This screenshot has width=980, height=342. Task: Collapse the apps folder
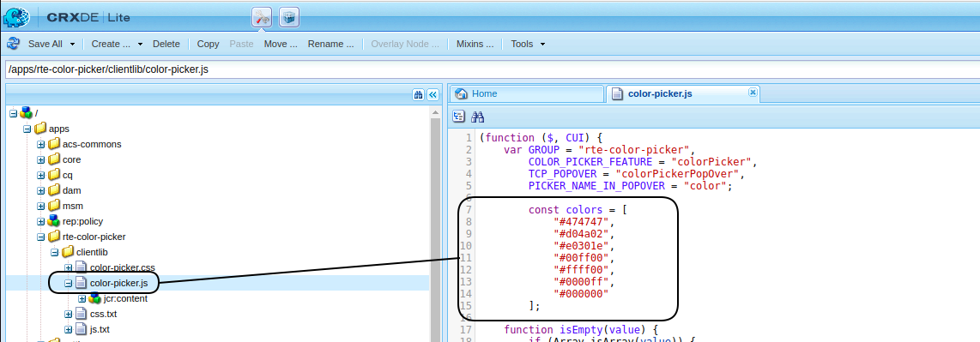tap(27, 129)
